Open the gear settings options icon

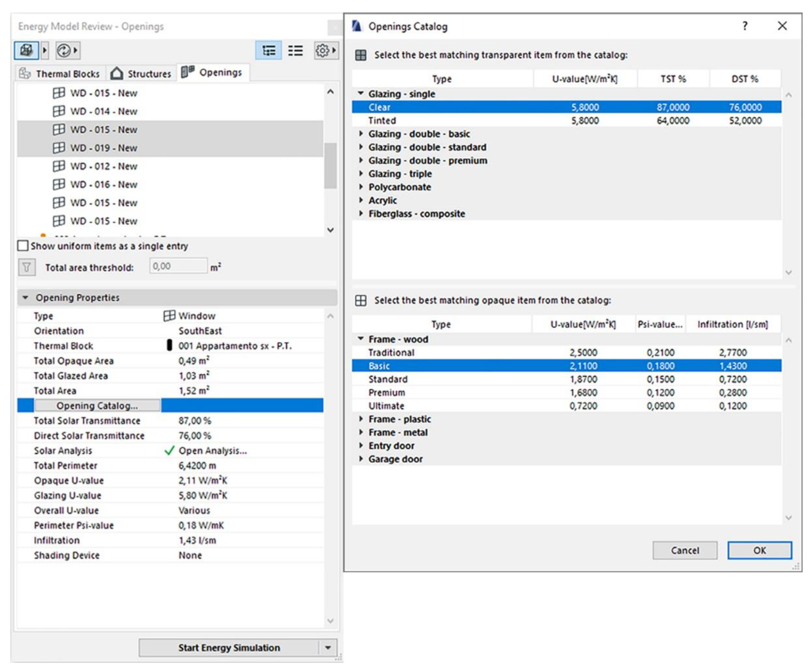click(x=322, y=51)
